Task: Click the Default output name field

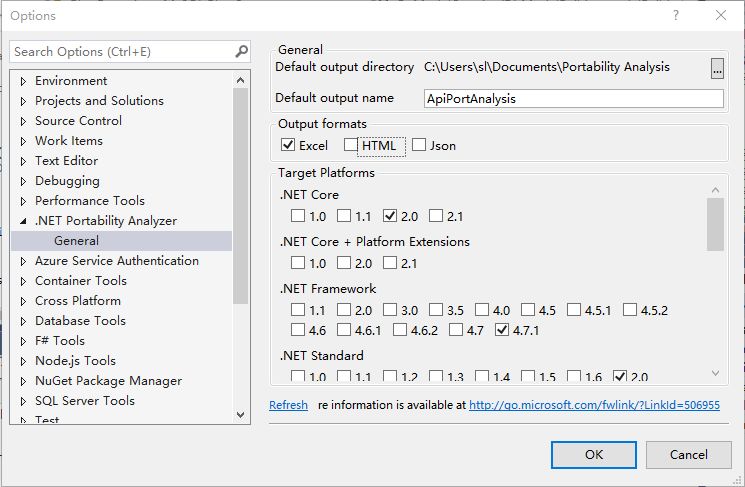Action: [x=573, y=99]
